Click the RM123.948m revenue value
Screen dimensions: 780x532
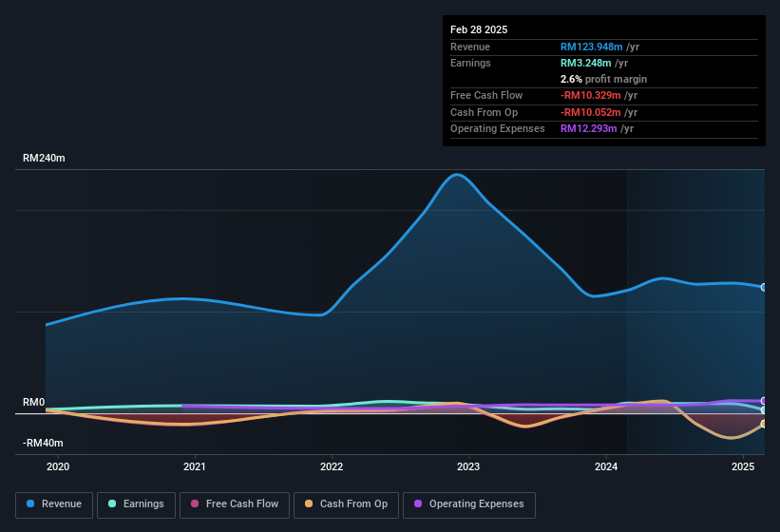click(x=591, y=47)
